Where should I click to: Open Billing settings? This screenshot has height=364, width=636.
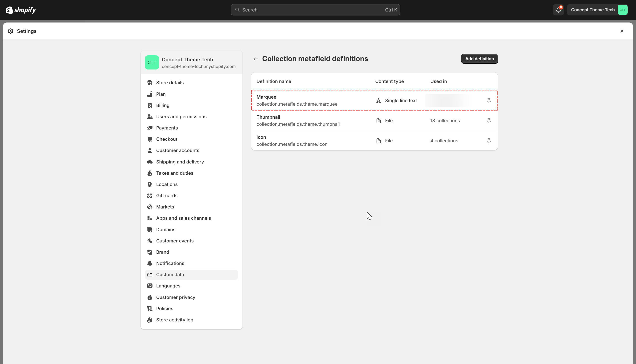tap(191, 105)
